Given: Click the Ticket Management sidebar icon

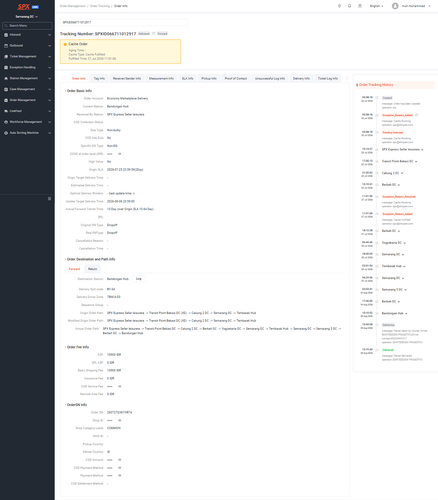Looking at the screenshot, I should pyautogui.click(x=6, y=57).
